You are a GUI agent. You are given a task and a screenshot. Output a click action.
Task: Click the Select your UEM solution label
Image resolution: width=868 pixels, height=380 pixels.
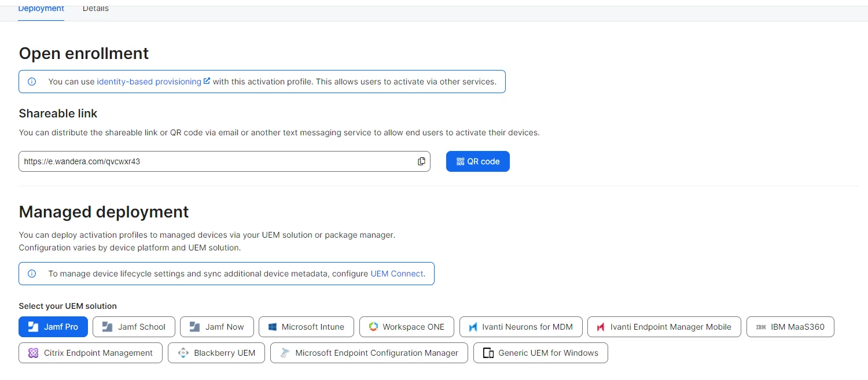(68, 306)
